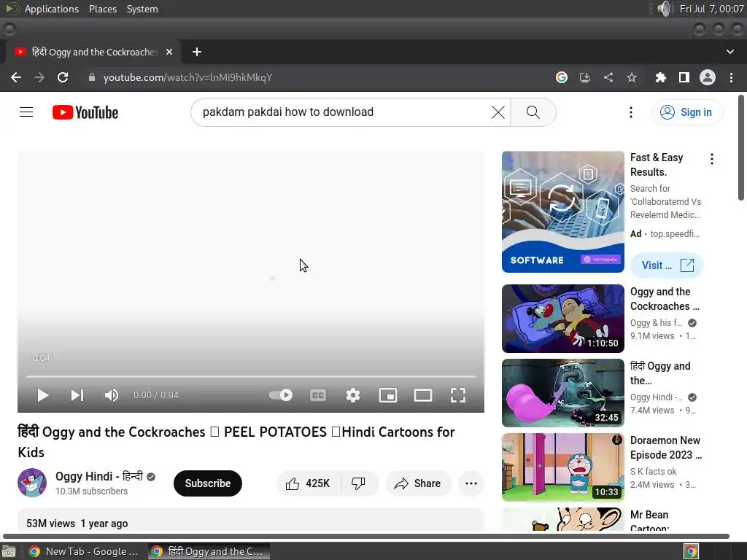Open ad options menu for Fast & Easy Results
Screen dimensions: 747x560
tap(712, 159)
